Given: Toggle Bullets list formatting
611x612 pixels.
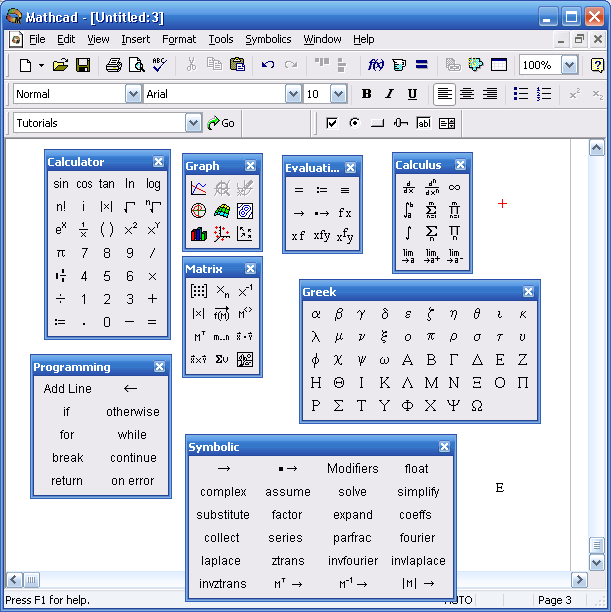Looking at the screenshot, I should click(x=521, y=94).
